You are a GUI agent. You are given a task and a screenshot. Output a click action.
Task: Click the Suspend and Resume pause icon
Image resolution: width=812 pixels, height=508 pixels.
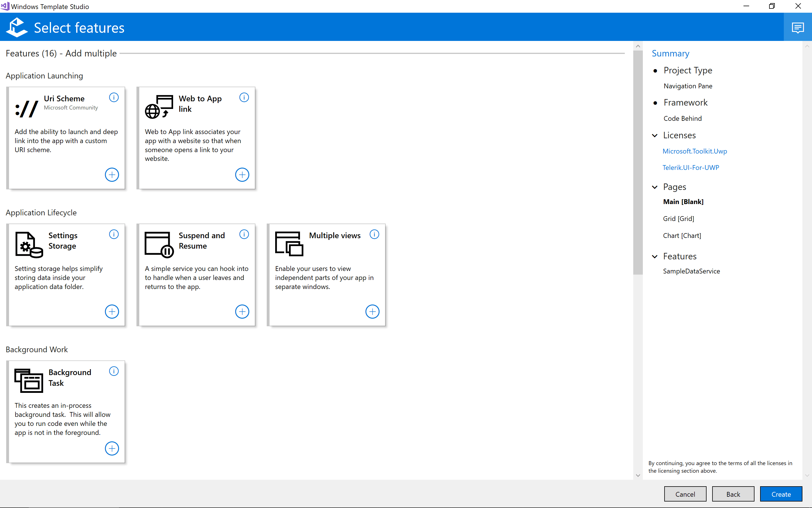(x=159, y=245)
